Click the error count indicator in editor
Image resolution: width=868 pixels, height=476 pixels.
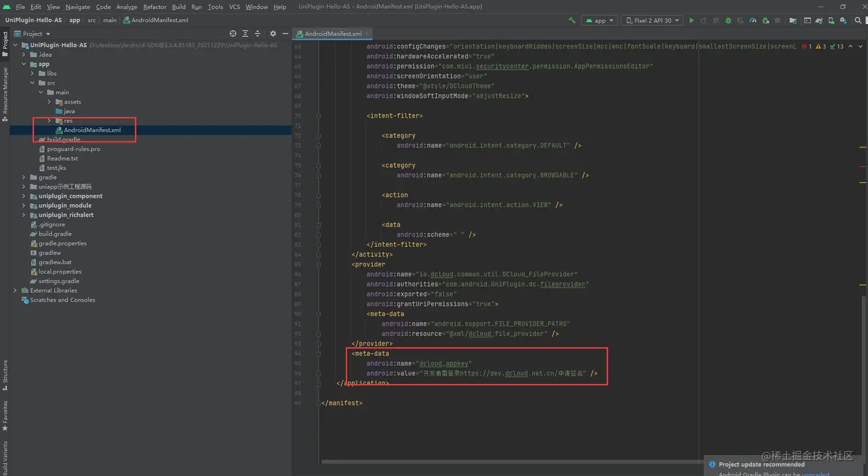pyautogui.click(x=807, y=47)
